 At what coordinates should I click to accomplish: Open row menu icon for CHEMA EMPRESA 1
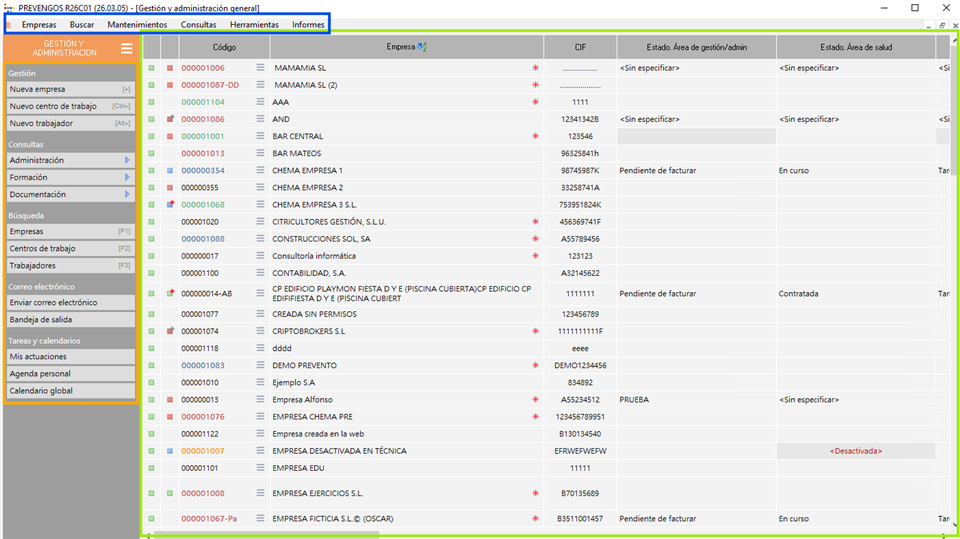coord(260,171)
